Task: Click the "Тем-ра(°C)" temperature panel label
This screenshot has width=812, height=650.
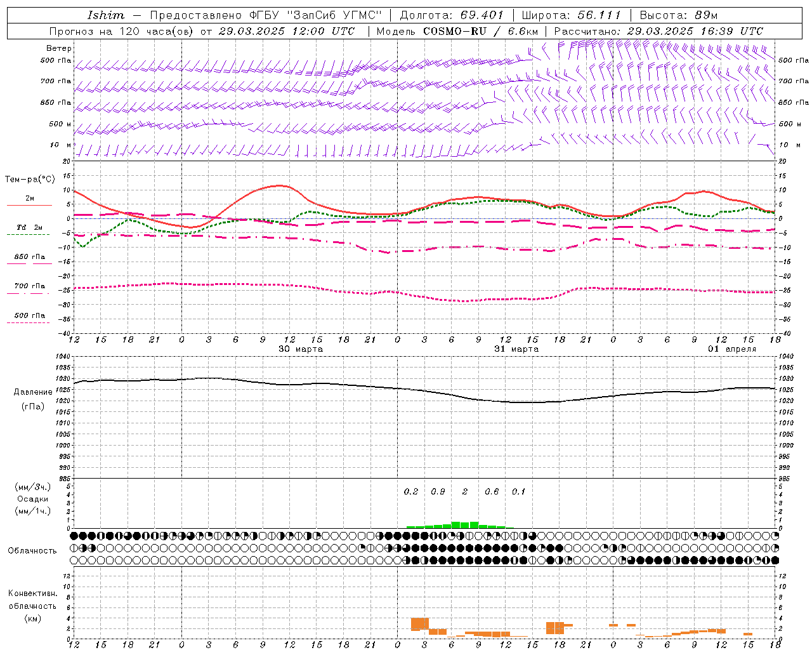Action: coord(30,180)
